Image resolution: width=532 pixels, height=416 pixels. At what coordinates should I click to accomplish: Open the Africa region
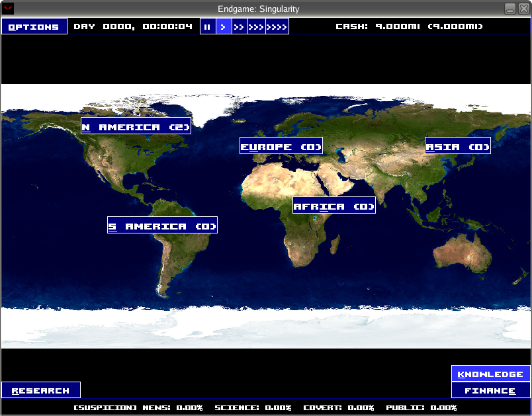coord(333,206)
